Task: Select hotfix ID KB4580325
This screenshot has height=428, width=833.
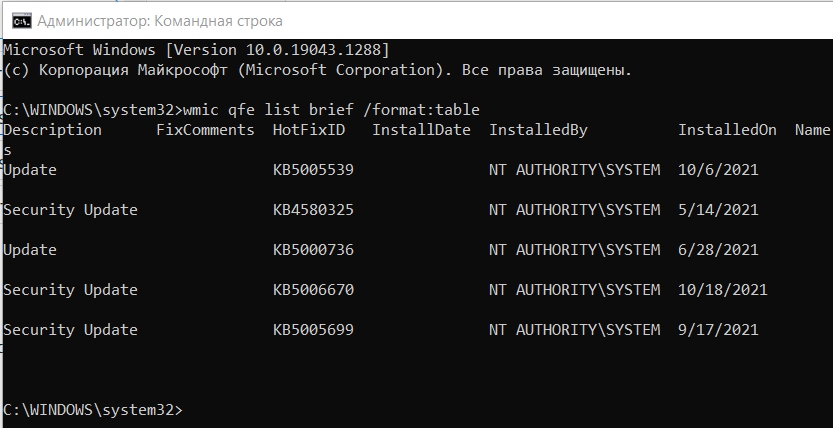Action: (313, 210)
